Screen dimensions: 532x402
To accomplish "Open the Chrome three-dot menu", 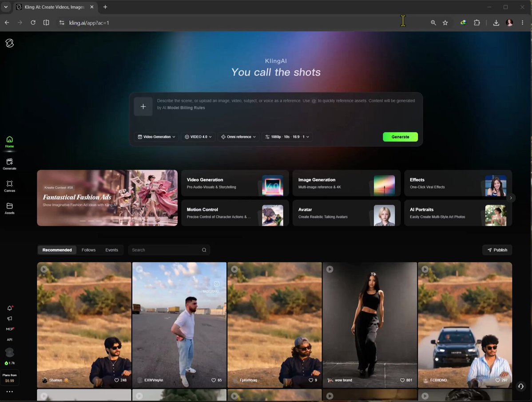I will click(522, 23).
